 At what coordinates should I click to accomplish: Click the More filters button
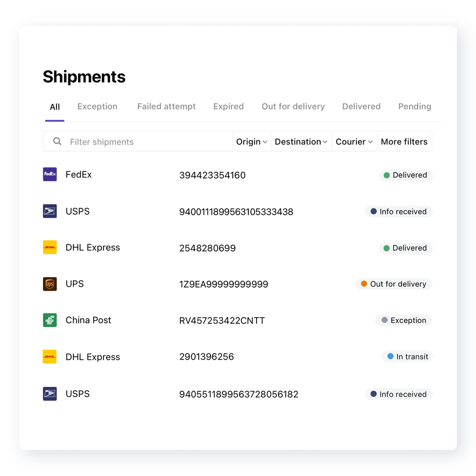pyautogui.click(x=404, y=142)
